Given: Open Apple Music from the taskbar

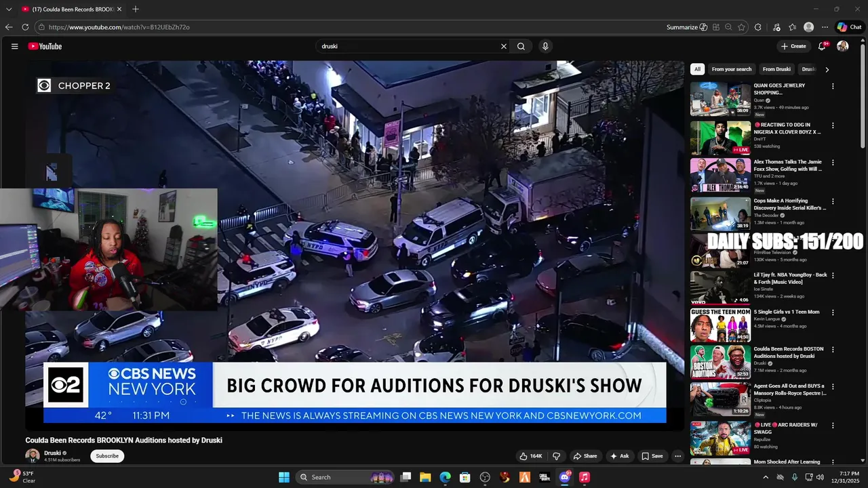Looking at the screenshot, I should point(585,477).
